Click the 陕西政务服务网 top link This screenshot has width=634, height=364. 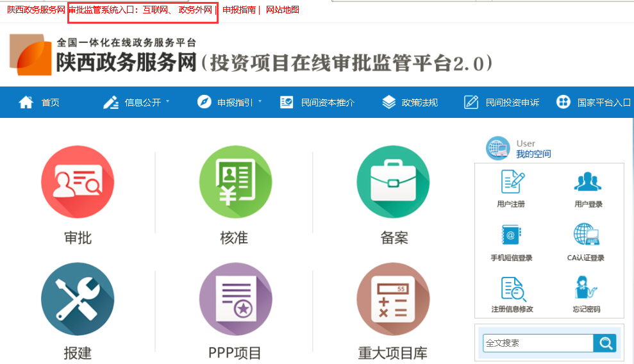(x=36, y=10)
